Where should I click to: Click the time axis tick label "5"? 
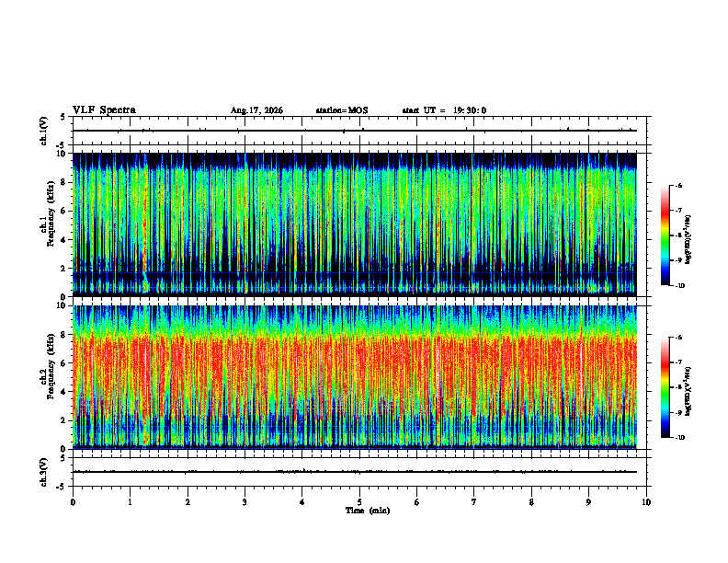[x=359, y=502]
